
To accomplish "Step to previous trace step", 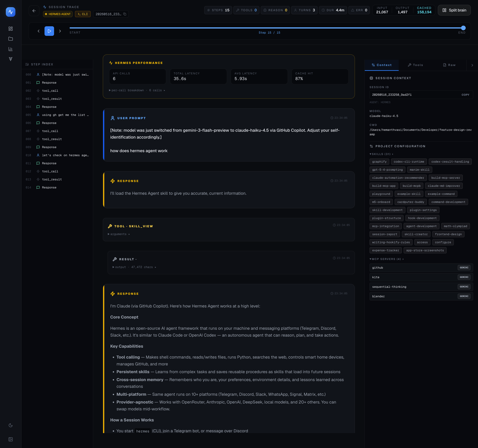I will coord(39,31).
